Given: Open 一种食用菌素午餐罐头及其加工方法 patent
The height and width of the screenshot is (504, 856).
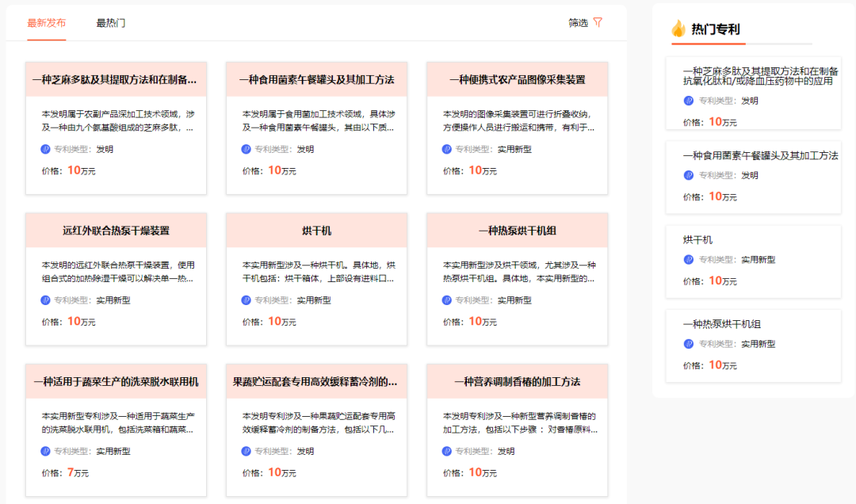Looking at the screenshot, I should click(x=316, y=79).
